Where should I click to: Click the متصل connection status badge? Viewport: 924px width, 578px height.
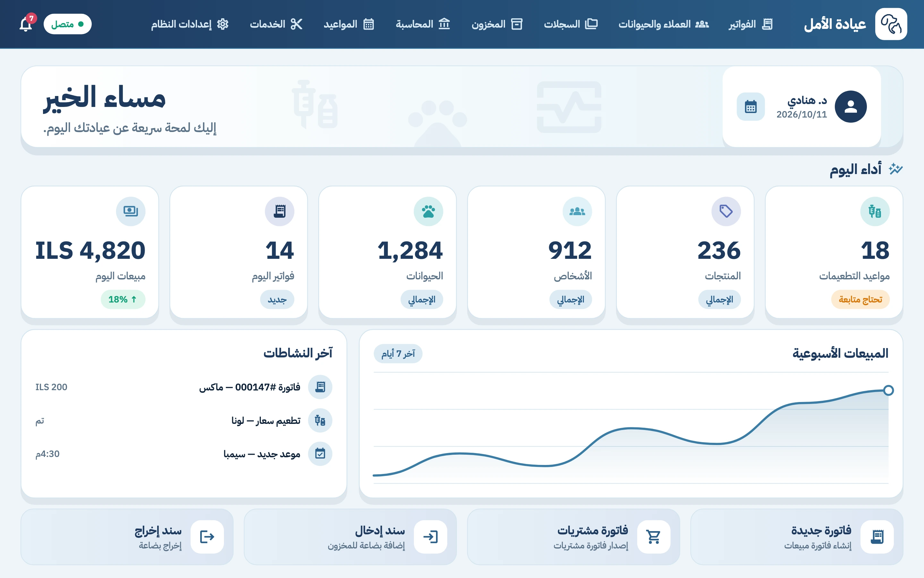coord(68,24)
